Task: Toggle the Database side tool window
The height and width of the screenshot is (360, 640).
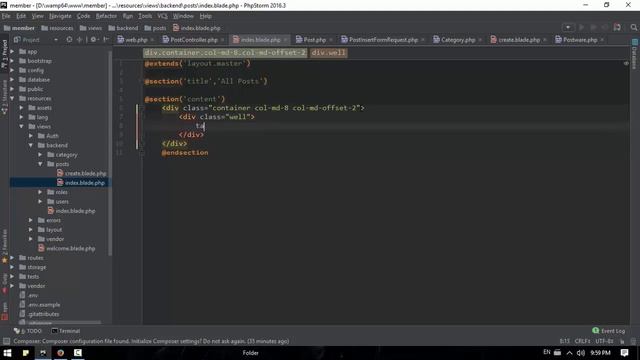Action: coord(634,54)
